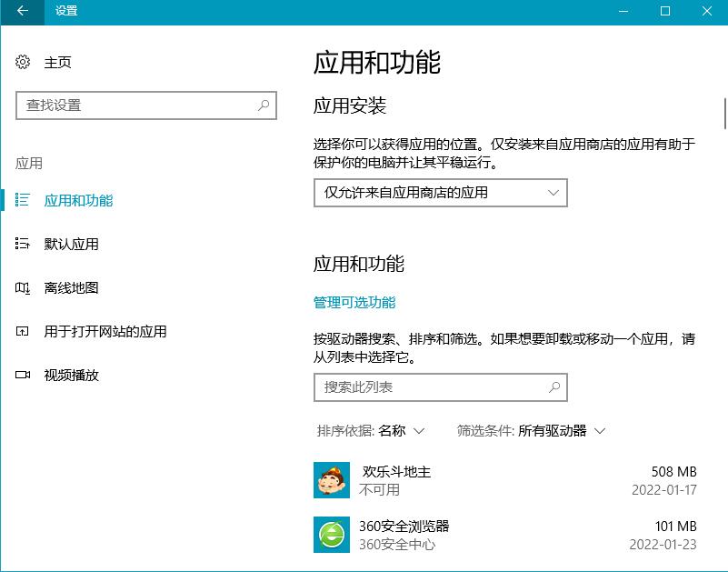Minimize the 设置 window
Screen dimensions: 728x572
623,11
